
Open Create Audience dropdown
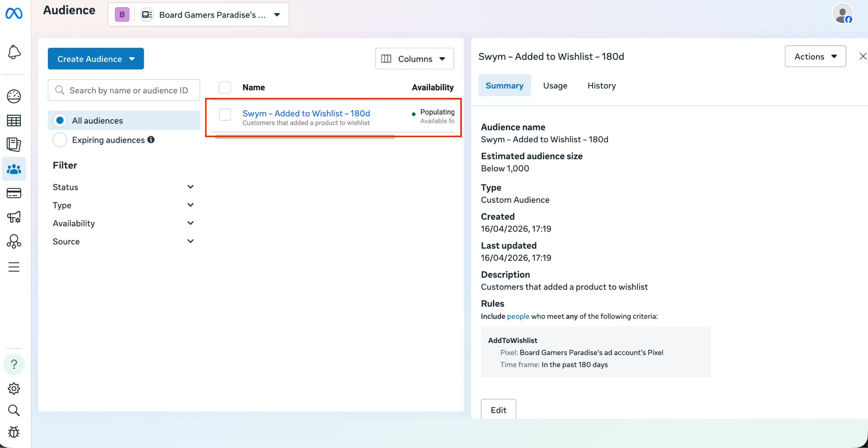96,59
